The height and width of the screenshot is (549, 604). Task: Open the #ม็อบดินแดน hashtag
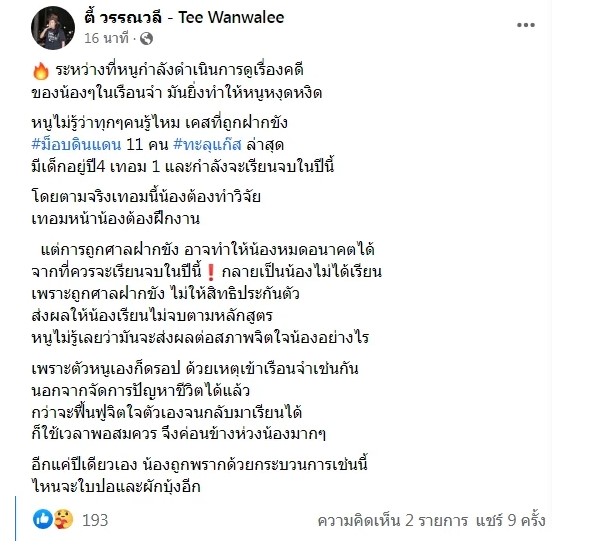(x=76, y=145)
